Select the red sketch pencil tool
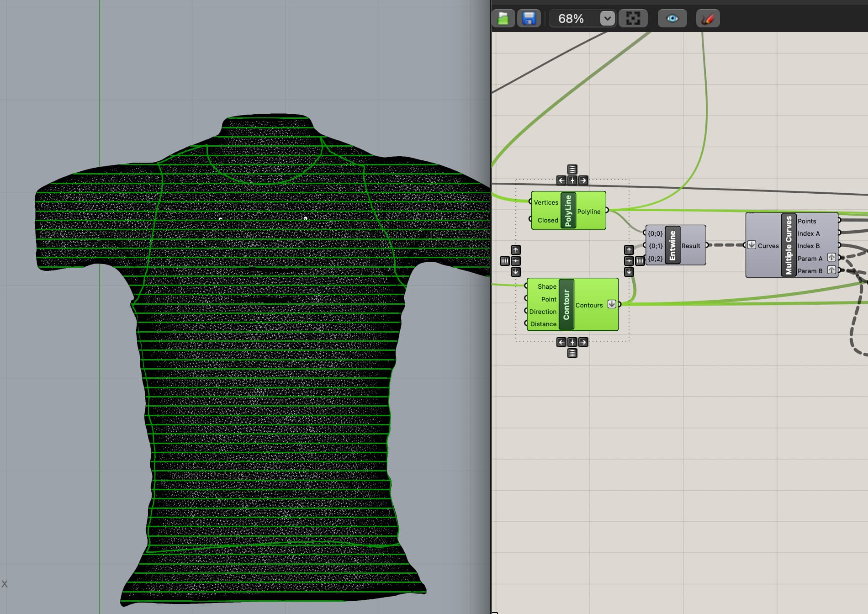 click(708, 19)
